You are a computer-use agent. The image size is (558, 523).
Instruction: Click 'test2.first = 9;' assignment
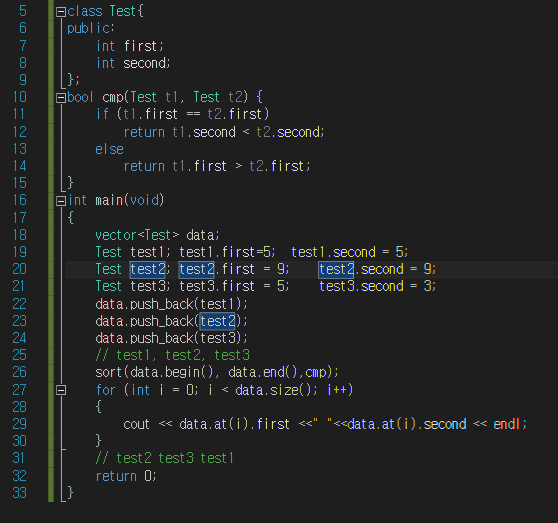(x=234, y=269)
